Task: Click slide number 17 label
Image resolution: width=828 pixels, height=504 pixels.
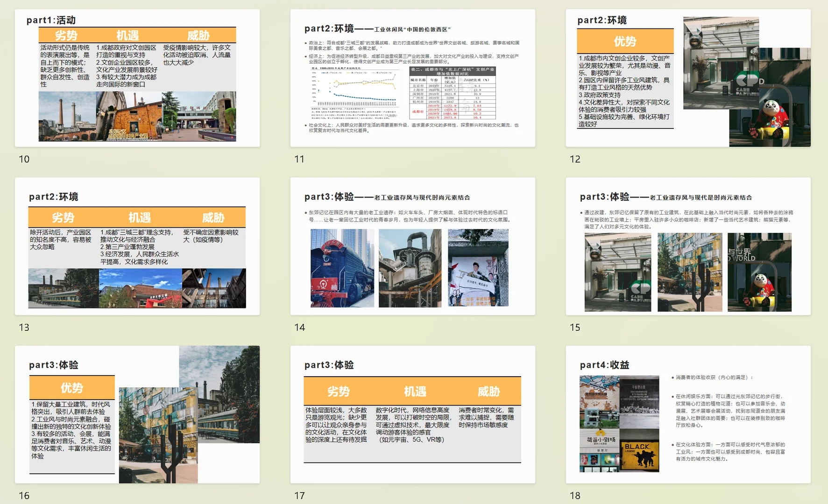Action: point(299,496)
